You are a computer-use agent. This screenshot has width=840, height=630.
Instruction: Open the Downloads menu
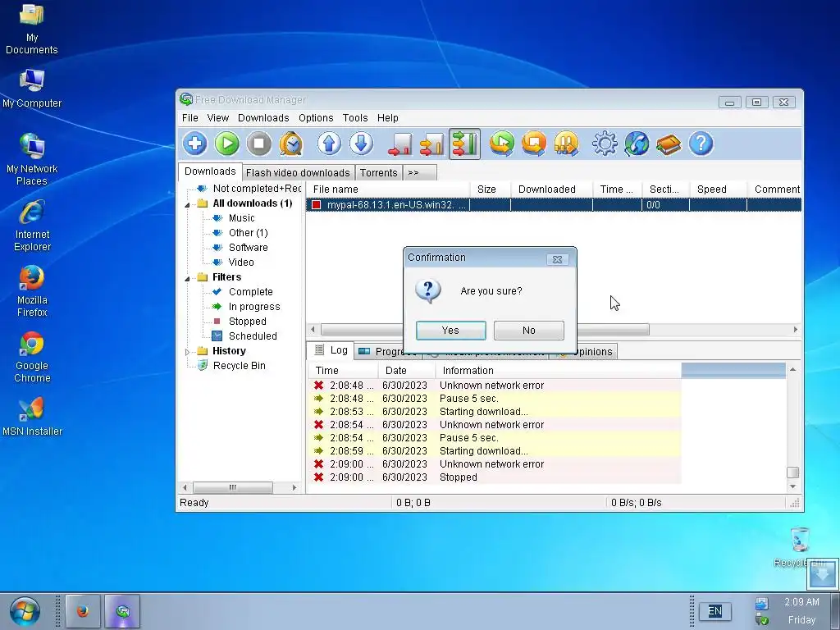point(263,118)
